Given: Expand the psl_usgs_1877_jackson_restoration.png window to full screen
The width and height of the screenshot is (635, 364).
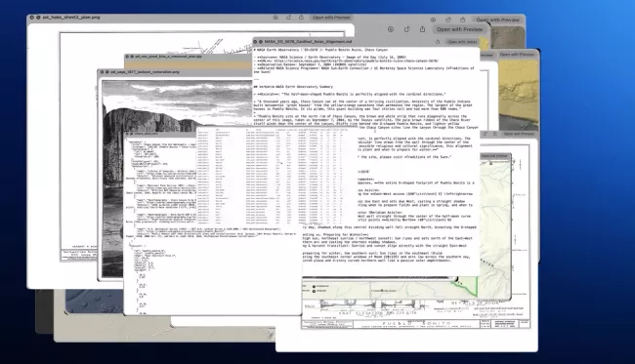Looking at the screenshot, I should tap(106, 72).
